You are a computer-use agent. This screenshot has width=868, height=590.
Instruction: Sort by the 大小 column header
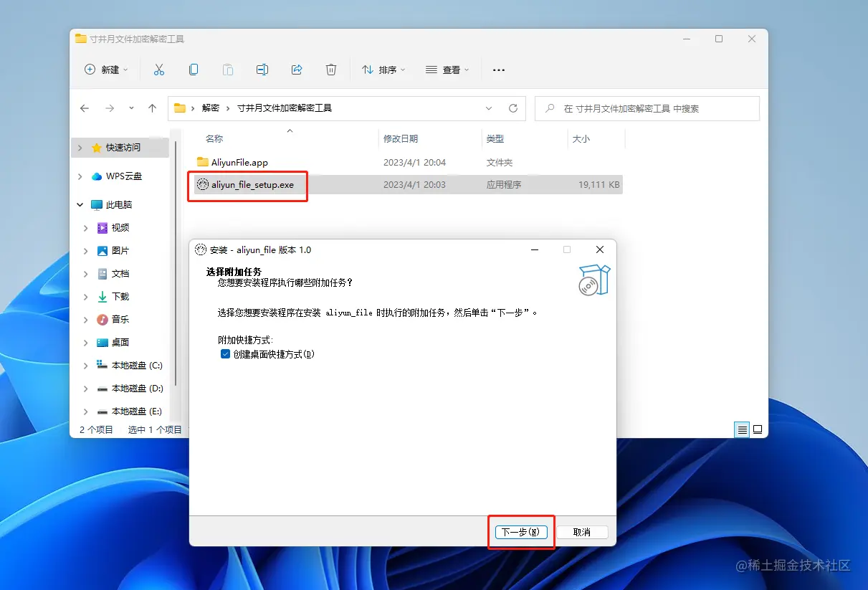pos(581,138)
